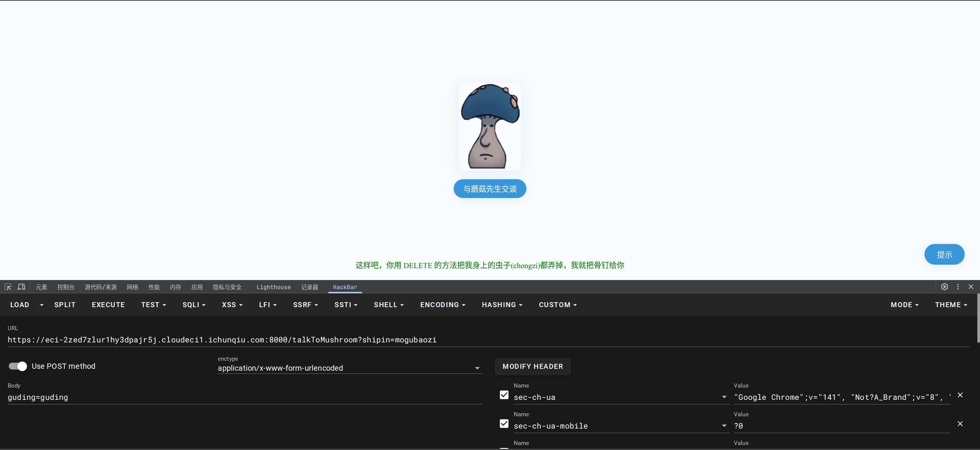Expand sec-ch-ua header name dropdown
980x450 pixels.
pos(724,397)
